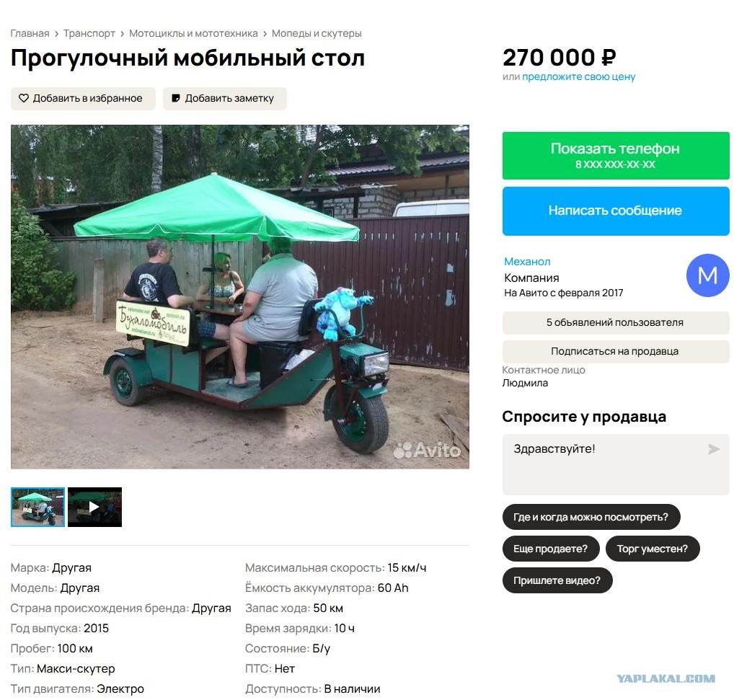Click Написать сообщение blue button
This screenshot has height=700, width=734.
pos(616,211)
